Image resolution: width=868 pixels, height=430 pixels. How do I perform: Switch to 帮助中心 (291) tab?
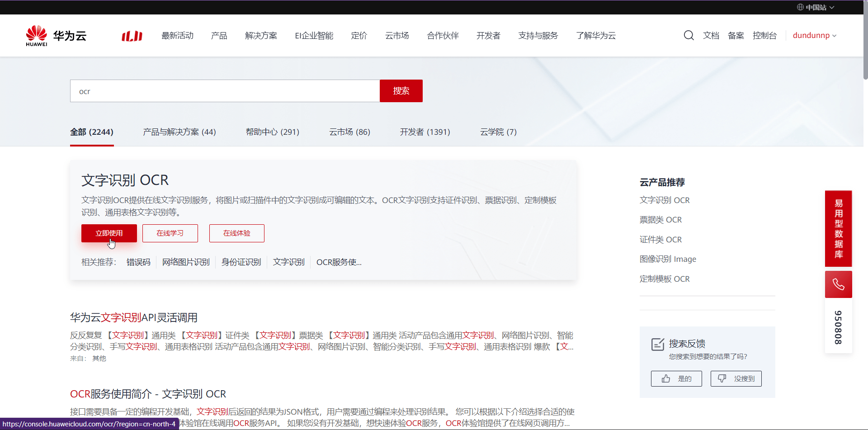[273, 132]
